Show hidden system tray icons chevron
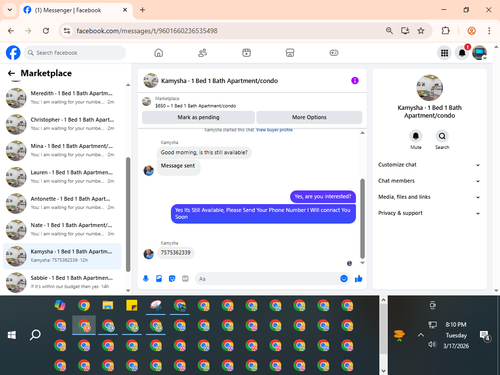Image resolution: width=500 pixels, height=375 pixels. click(421, 335)
